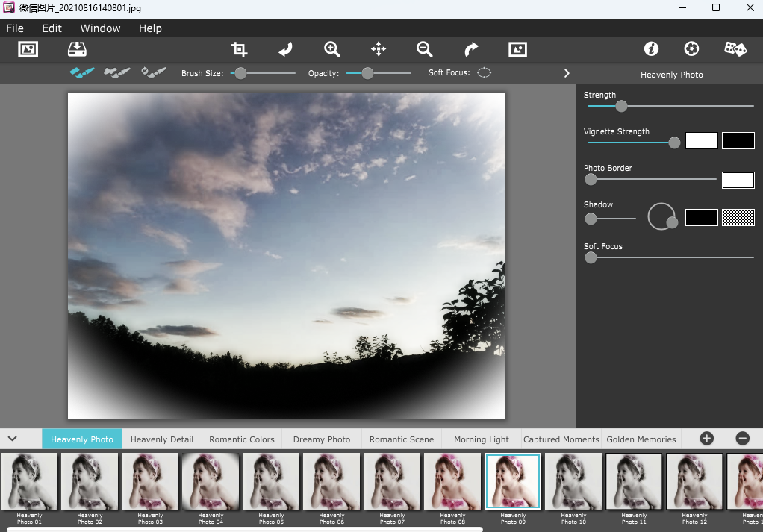Click the info icon
This screenshot has height=532, width=763.
tap(651, 49)
